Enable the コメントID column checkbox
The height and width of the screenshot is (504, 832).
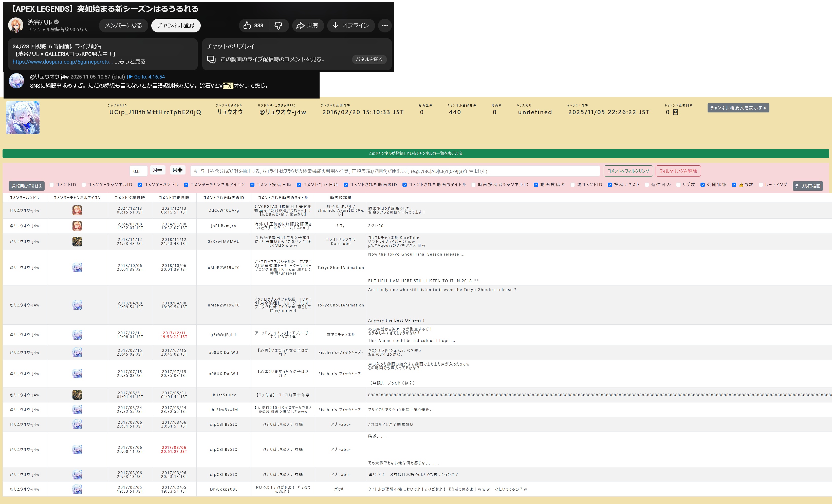(52, 185)
